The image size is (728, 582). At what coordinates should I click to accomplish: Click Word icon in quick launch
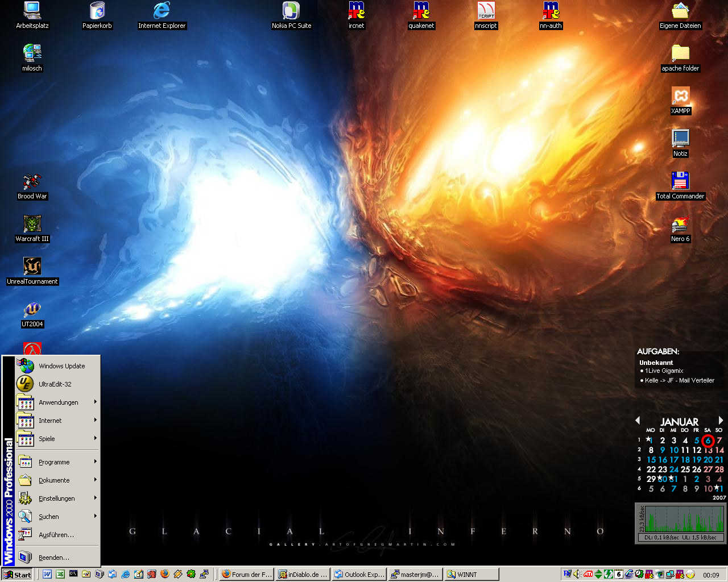pyautogui.click(x=47, y=574)
